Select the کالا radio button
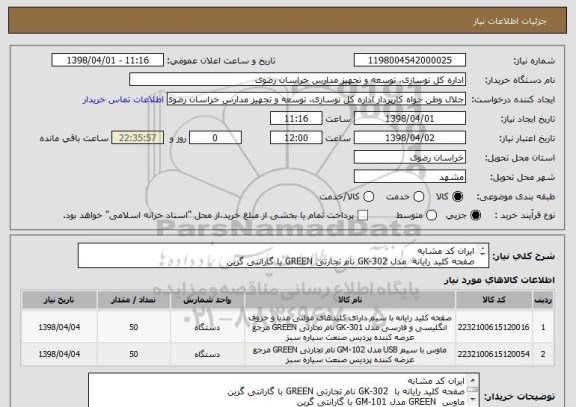The width and height of the screenshot is (576, 407). point(457,197)
